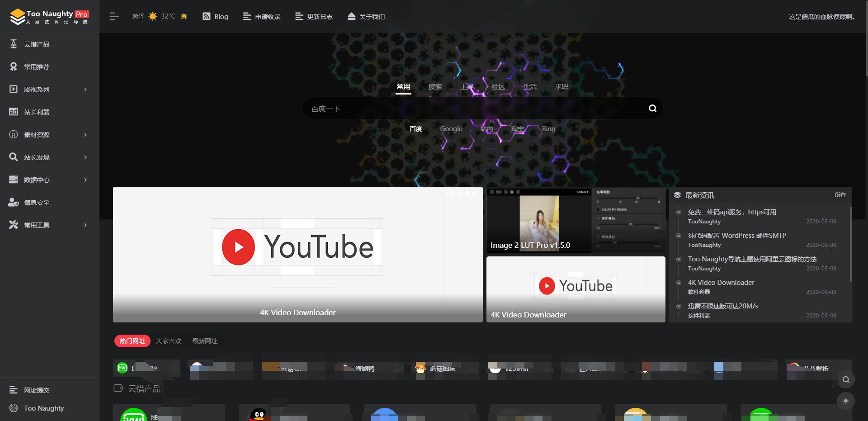Viewport: 868px width, 421px height.
Task: Open article Too Naughty导航主题使用阿里云图标的方法
Action: (x=752, y=259)
